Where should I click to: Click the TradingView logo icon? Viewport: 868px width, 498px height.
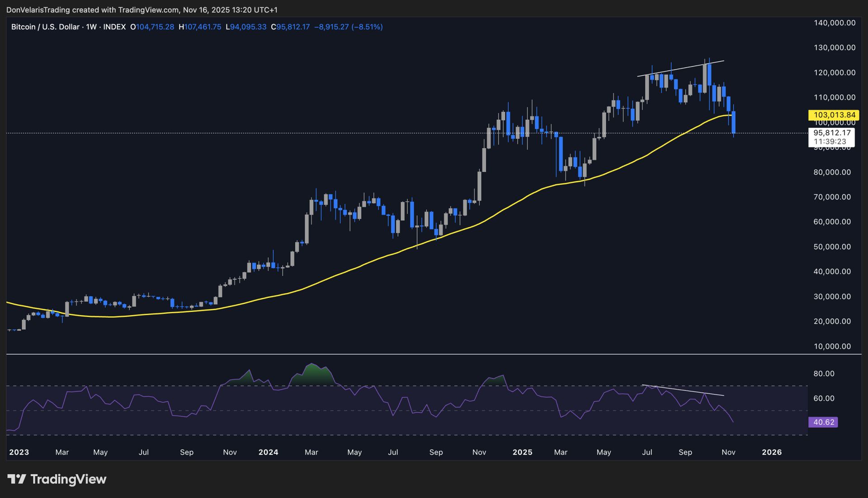coord(17,479)
